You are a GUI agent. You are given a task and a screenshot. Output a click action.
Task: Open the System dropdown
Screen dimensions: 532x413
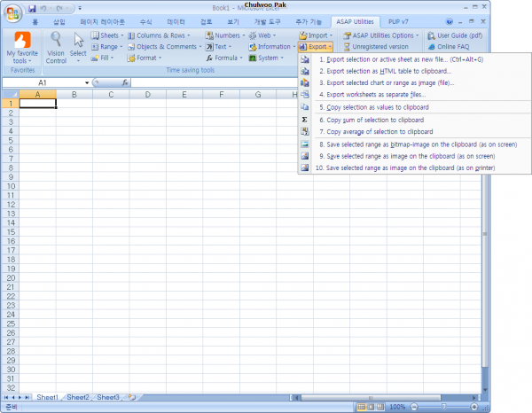click(266, 58)
